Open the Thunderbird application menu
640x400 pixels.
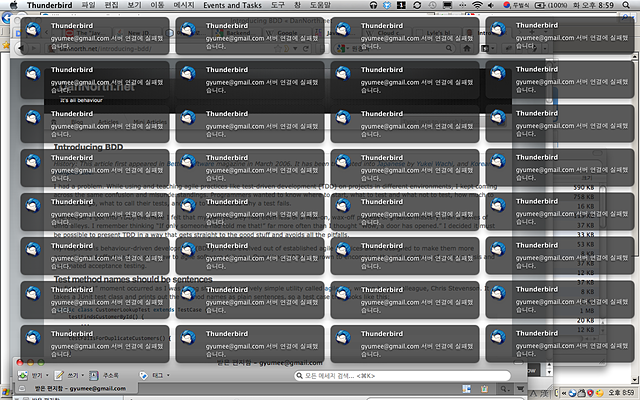[x=49, y=5]
